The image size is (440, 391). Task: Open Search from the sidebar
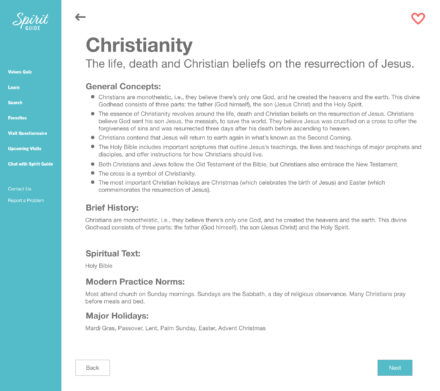(15, 103)
